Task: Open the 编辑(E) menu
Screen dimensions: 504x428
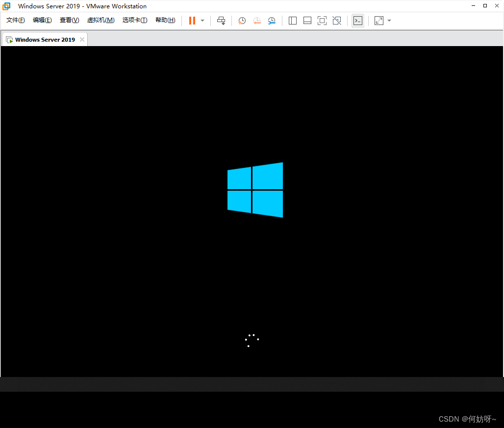Action: click(42, 20)
